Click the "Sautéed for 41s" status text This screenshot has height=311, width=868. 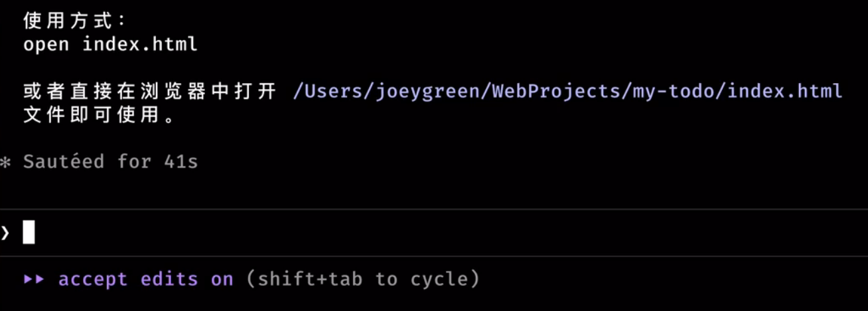point(110,161)
